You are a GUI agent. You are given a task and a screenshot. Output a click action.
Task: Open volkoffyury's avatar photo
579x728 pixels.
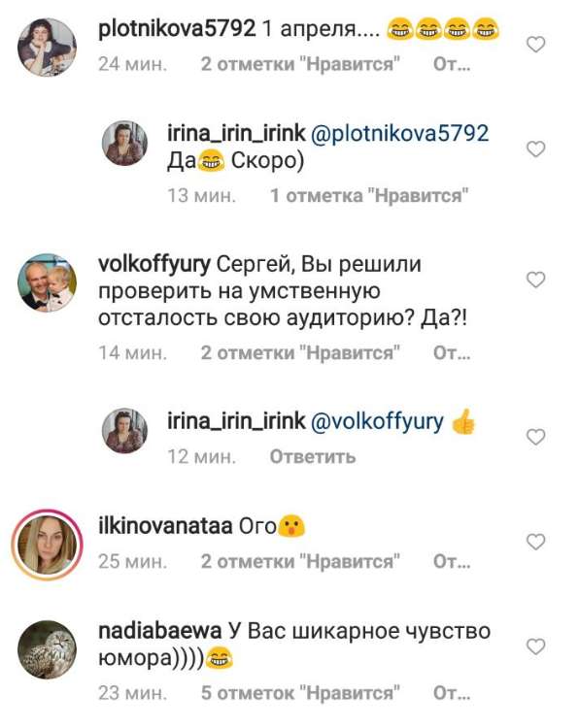pos(47,282)
